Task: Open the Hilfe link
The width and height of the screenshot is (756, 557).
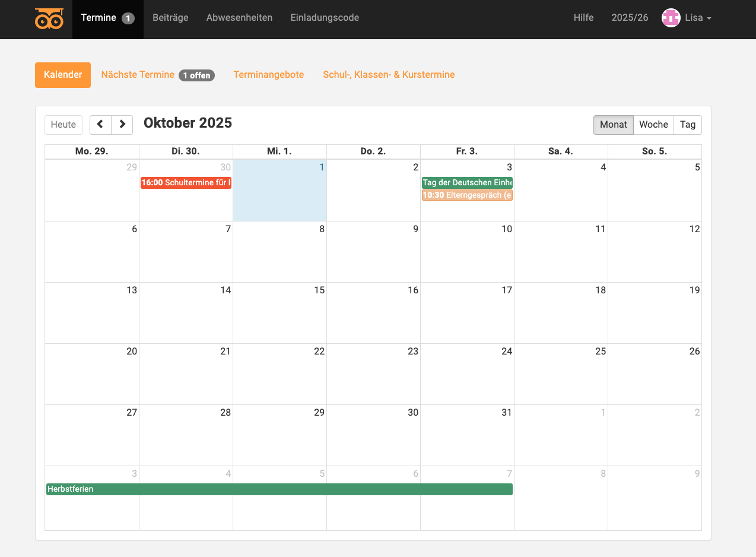Action: (583, 18)
